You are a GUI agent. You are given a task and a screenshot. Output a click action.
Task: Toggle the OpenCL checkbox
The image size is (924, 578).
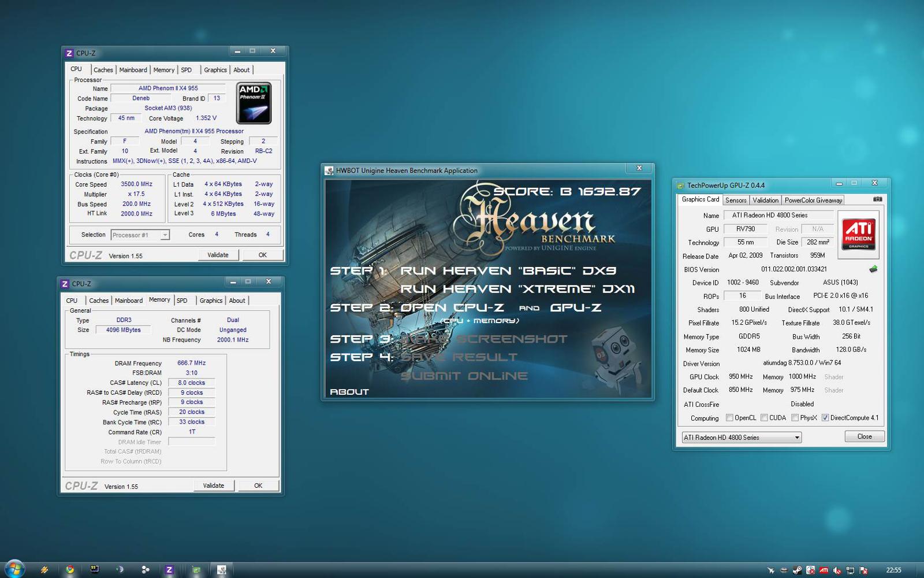click(x=729, y=417)
